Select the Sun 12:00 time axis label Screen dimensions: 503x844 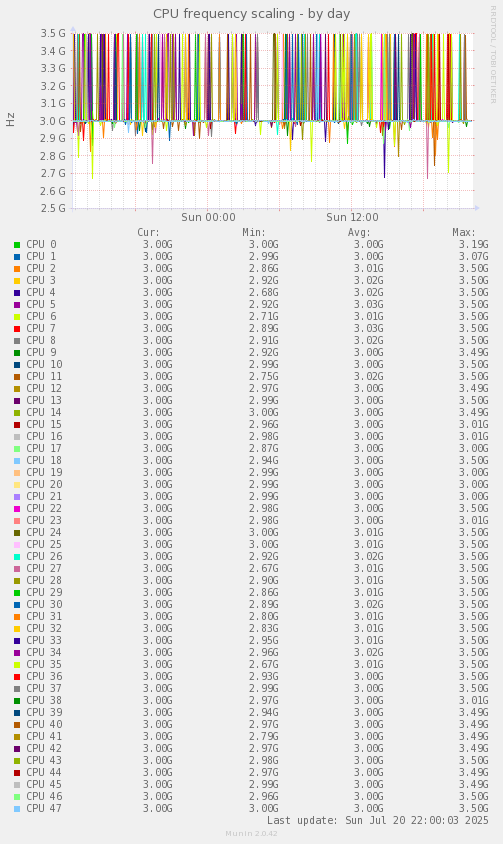[x=352, y=217]
